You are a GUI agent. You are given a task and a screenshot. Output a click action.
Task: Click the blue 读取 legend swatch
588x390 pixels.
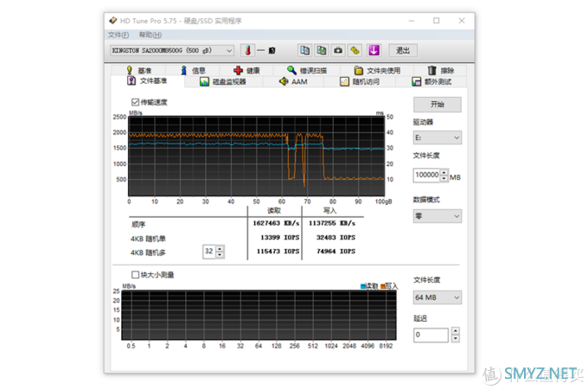363,286
